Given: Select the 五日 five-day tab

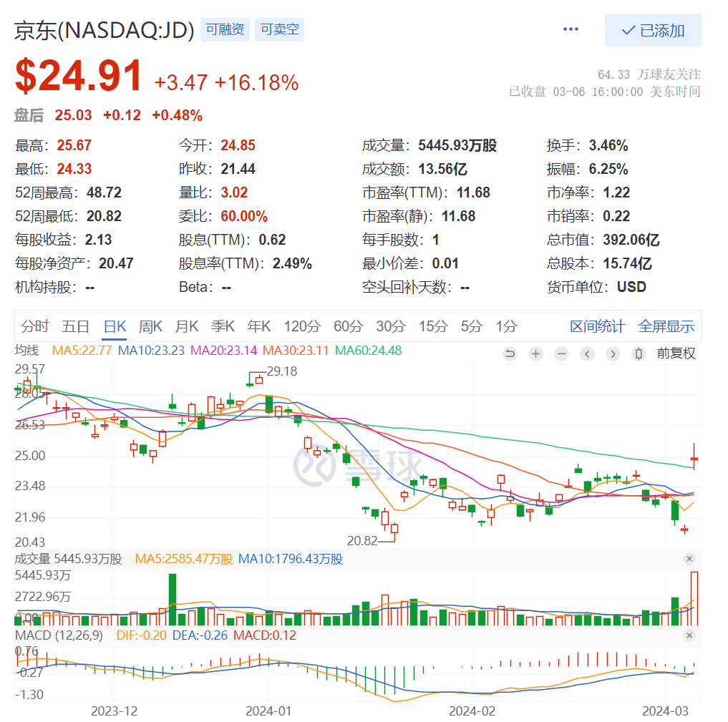Looking at the screenshot, I should point(75,326).
